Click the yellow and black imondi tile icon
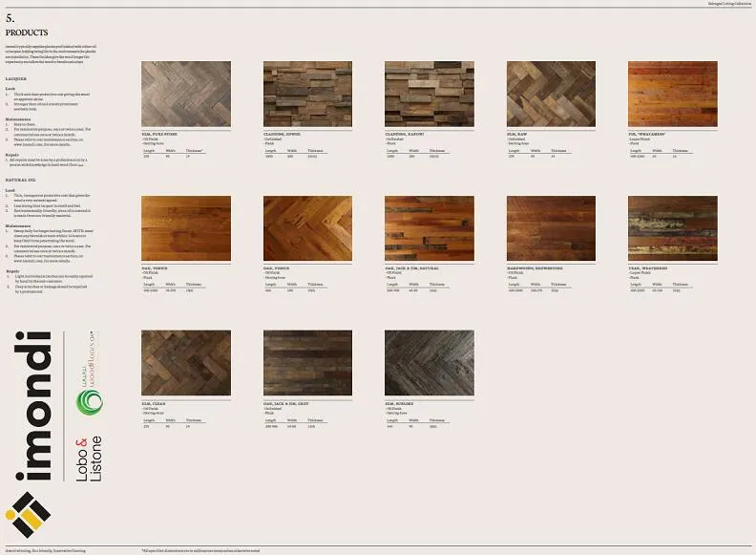756x555 pixels. (x=28, y=515)
